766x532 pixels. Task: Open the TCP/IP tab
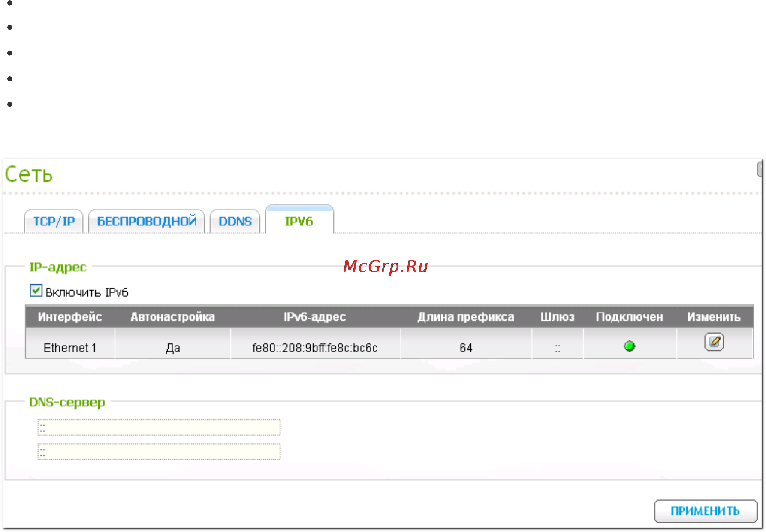pos(54,221)
